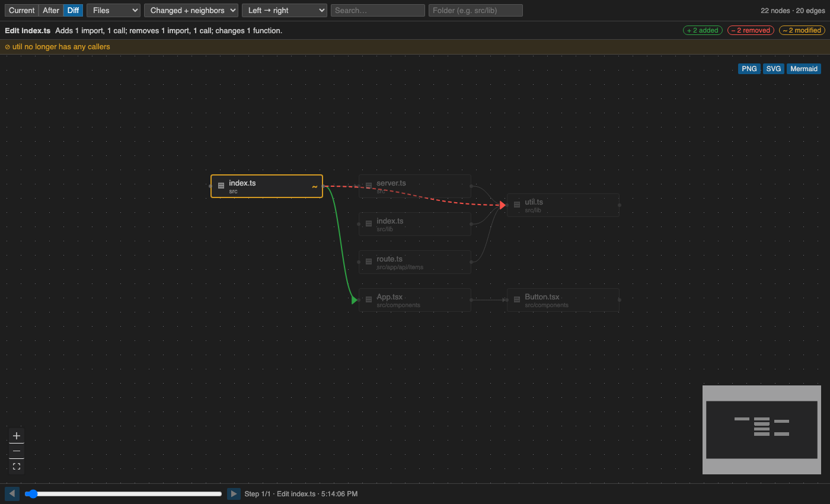Click the server.ts node label
The image size is (830, 504).
click(391, 183)
